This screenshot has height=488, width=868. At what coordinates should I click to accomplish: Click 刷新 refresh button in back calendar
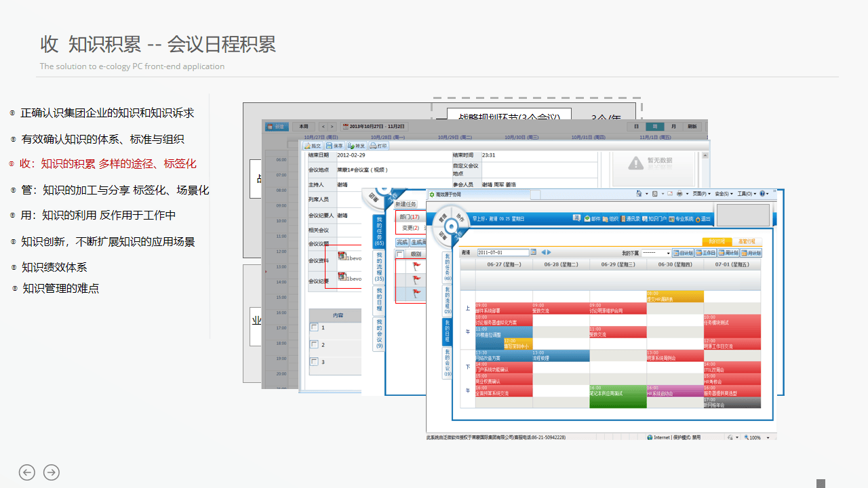coord(692,127)
